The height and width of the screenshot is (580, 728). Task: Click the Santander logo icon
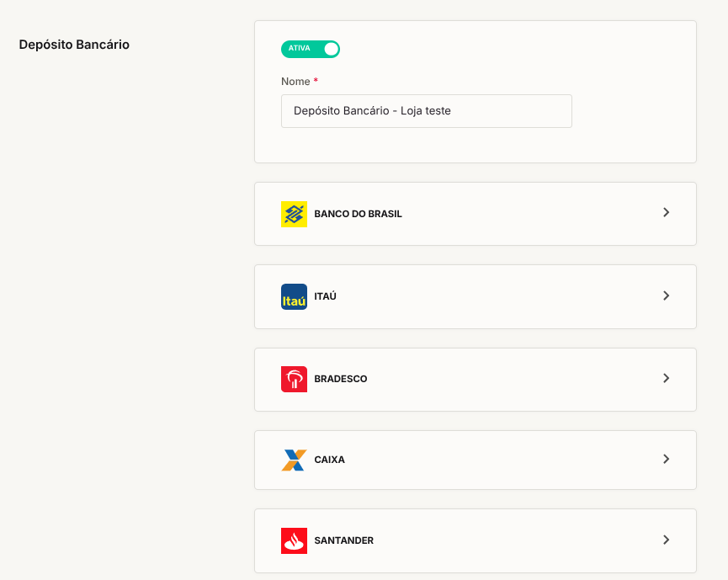pyautogui.click(x=294, y=540)
